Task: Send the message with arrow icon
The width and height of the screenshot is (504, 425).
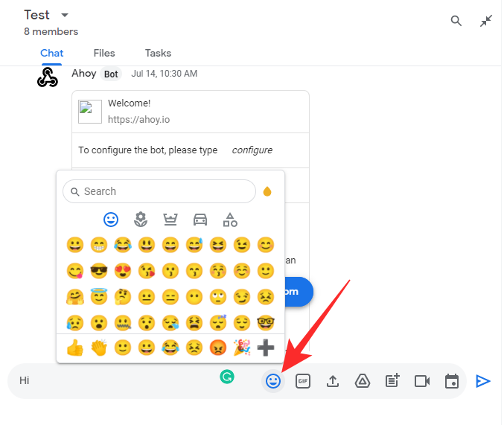Action: point(483,381)
